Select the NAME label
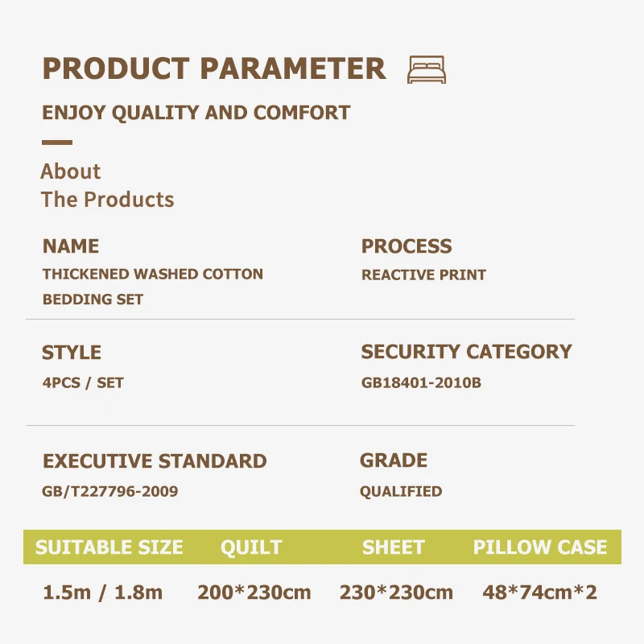 coord(71,246)
